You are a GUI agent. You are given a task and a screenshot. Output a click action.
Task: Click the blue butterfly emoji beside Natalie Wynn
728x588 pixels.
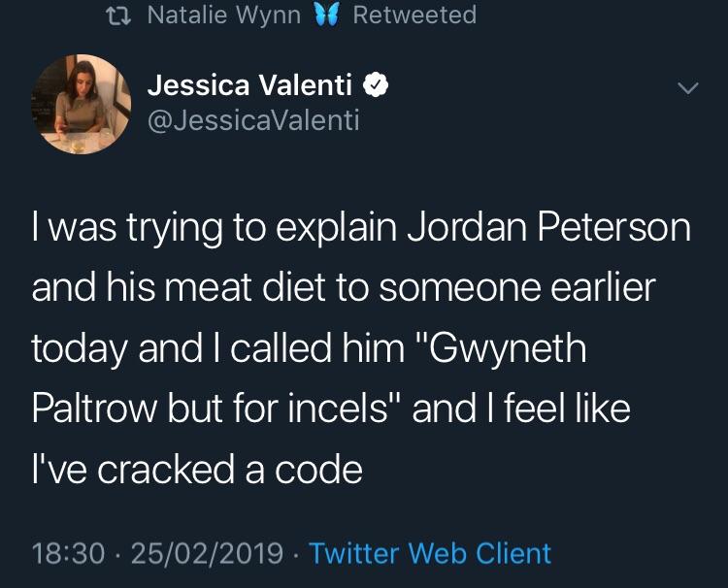(325, 16)
